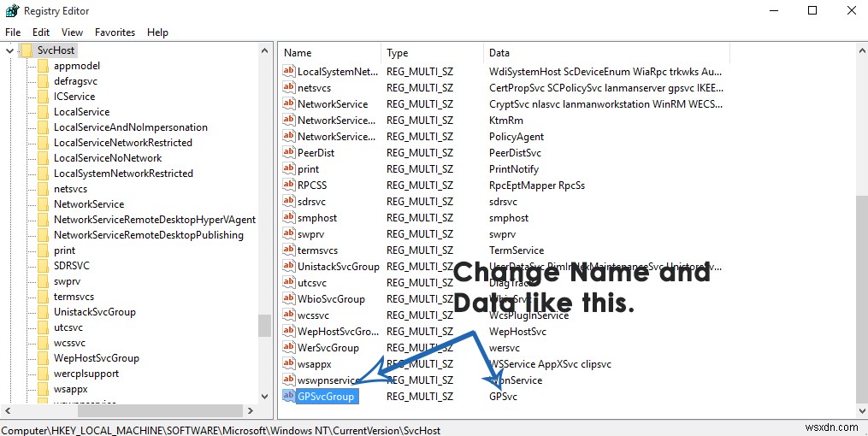Image resolution: width=868 pixels, height=436 pixels.
Task: Click the print folder icon in tree
Action: click(x=43, y=250)
